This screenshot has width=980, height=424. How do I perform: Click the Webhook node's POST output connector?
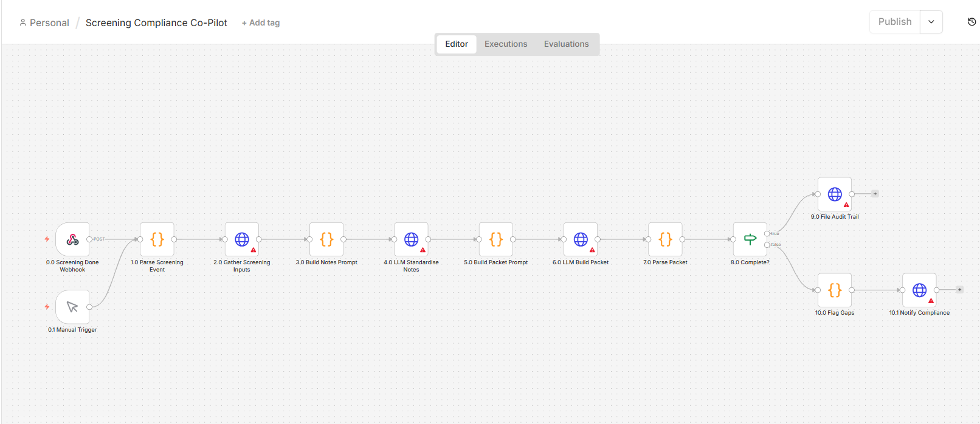89,239
